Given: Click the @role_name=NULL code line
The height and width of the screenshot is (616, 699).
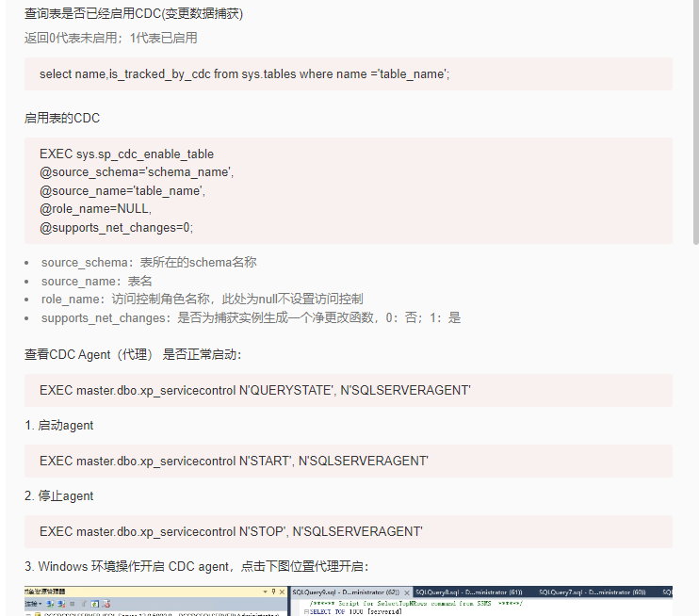Looking at the screenshot, I should coord(95,209).
